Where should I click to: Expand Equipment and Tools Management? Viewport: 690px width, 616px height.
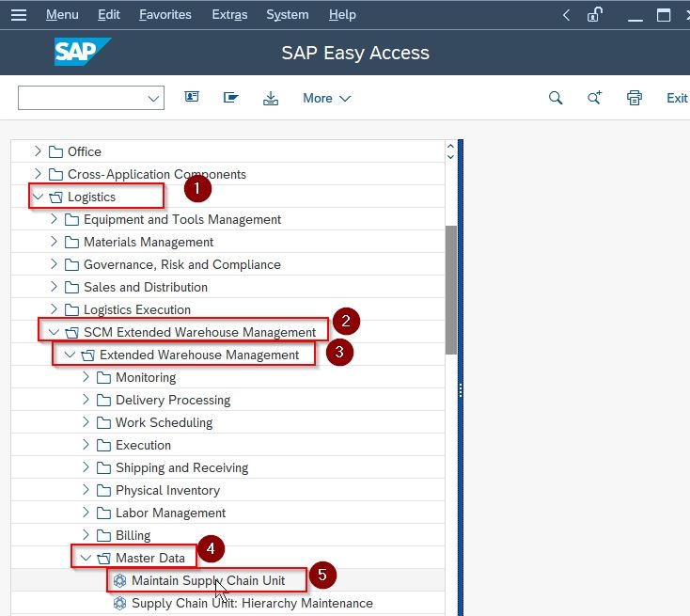tap(54, 219)
